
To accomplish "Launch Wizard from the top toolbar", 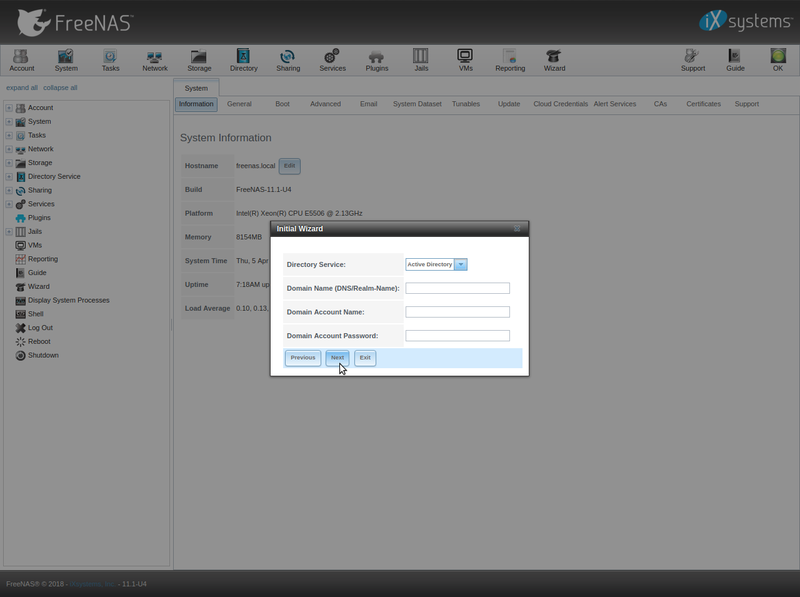I will point(554,60).
